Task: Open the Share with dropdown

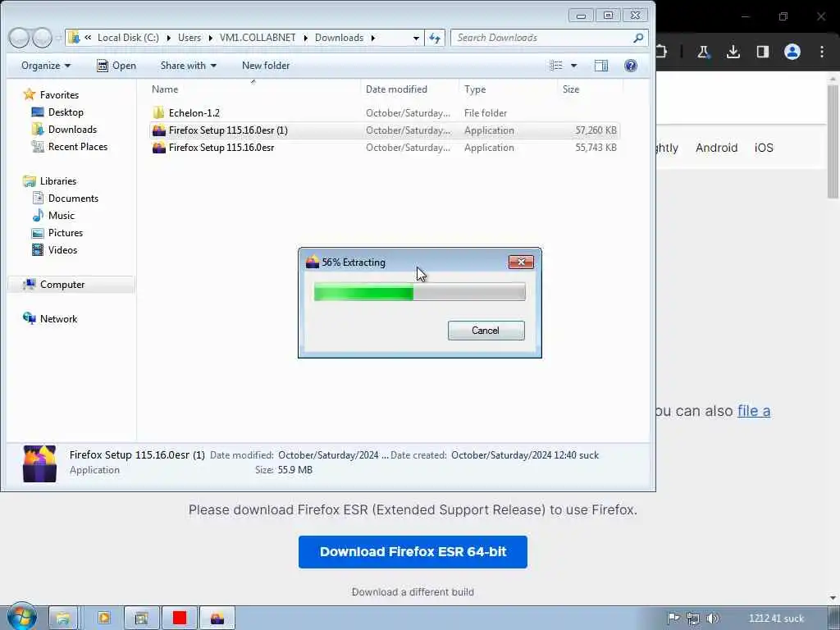Action: point(188,66)
